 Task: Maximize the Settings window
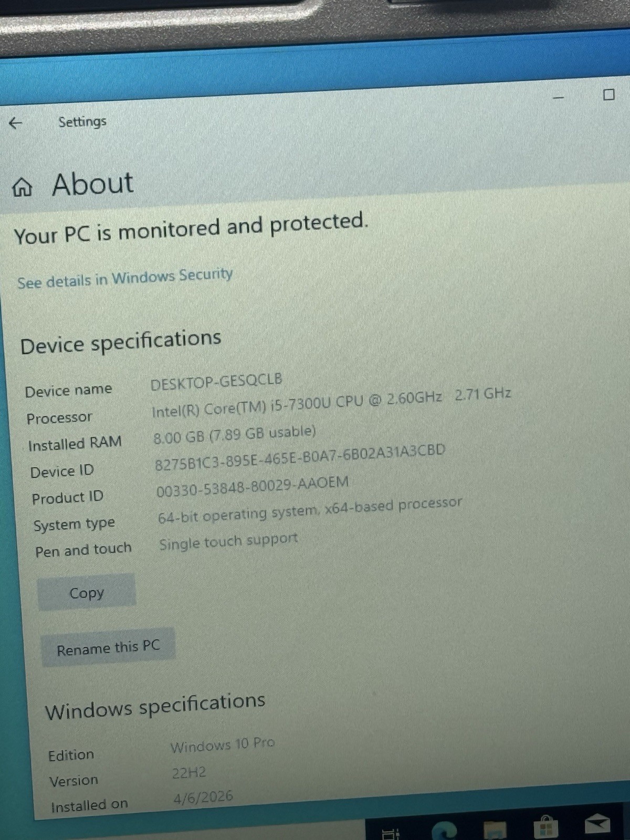(608, 95)
